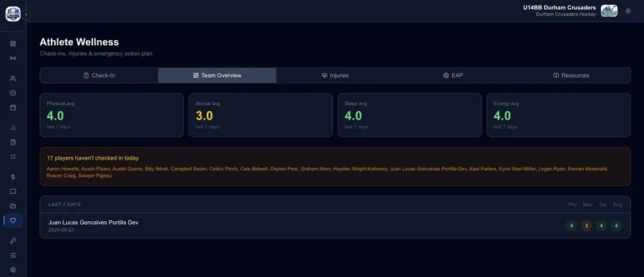Click the LAST 7 DAYS header

(x=64, y=204)
